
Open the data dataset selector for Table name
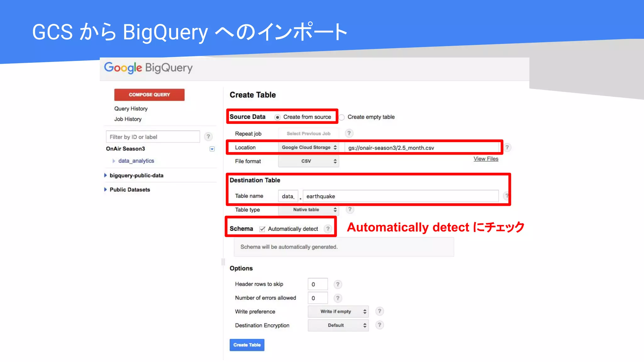288,196
